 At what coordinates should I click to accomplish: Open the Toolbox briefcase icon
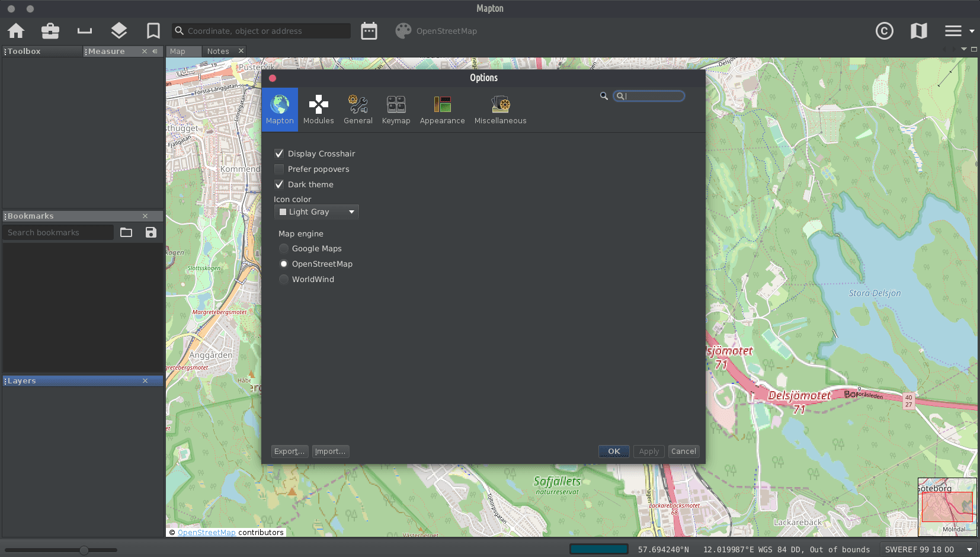[50, 31]
